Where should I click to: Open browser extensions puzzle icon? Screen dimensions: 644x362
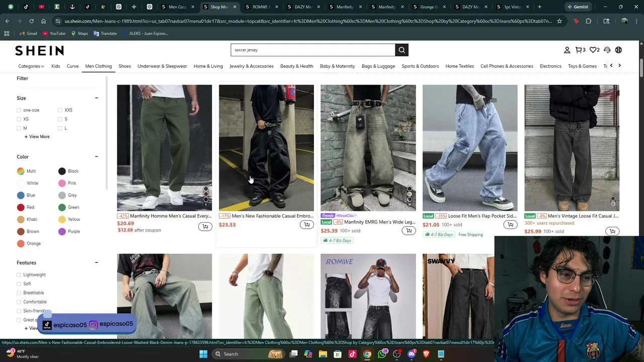pos(588,21)
